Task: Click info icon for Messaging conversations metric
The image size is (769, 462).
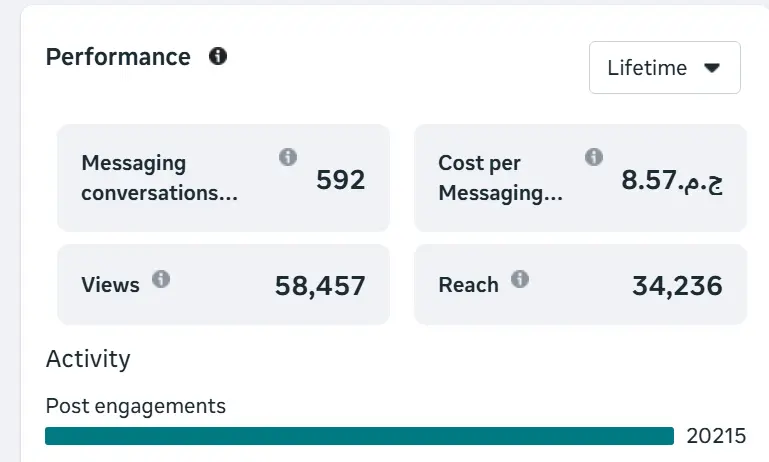Action: click(x=288, y=157)
